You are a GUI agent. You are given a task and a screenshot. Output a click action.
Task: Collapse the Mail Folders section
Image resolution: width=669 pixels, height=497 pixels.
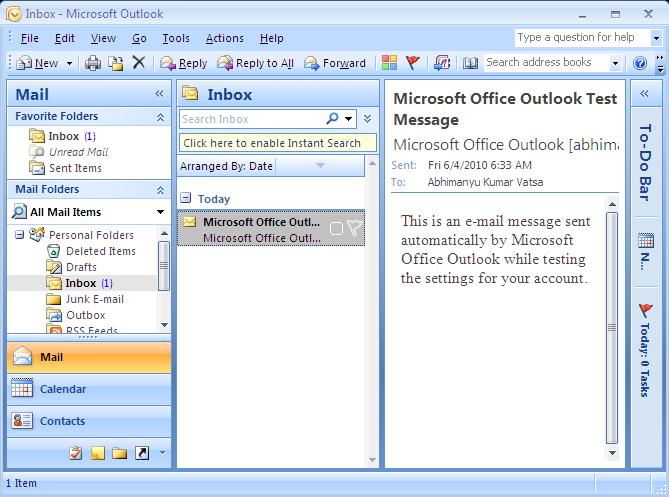[x=160, y=190]
